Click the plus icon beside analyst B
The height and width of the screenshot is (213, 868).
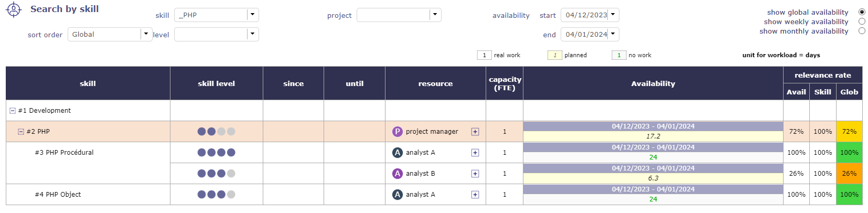(x=475, y=174)
